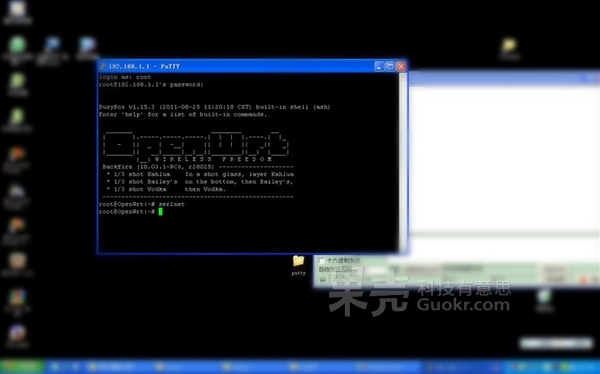Screen dimensions: 600x374
Task: Click the '1/3 shot Vodka' line
Action: click(x=166, y=189)
